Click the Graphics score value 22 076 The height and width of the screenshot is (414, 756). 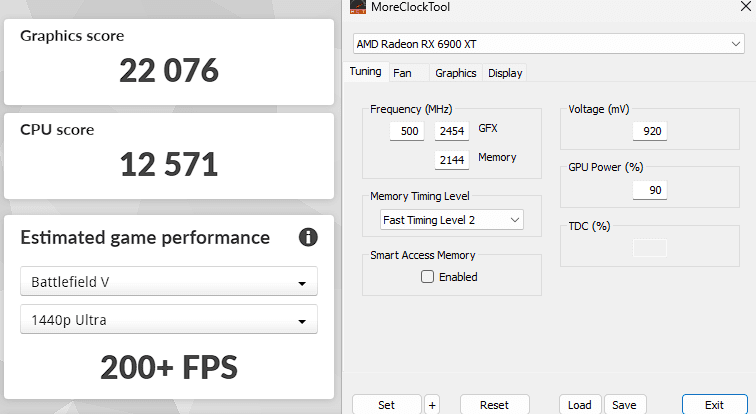click(169, 70)
